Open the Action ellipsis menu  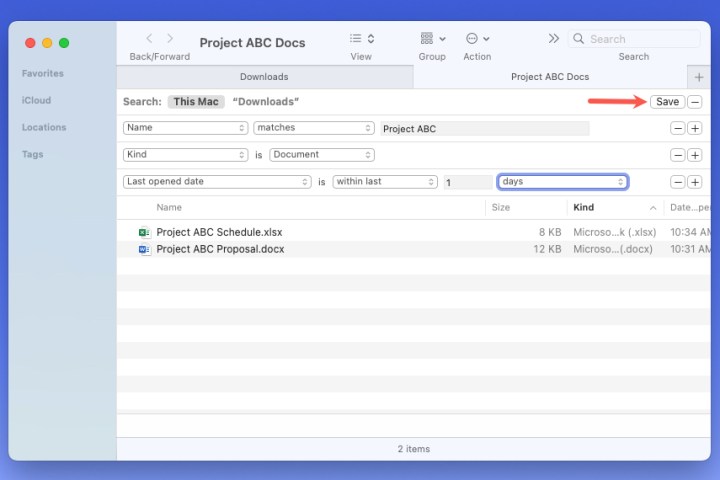tap(477, 39)
